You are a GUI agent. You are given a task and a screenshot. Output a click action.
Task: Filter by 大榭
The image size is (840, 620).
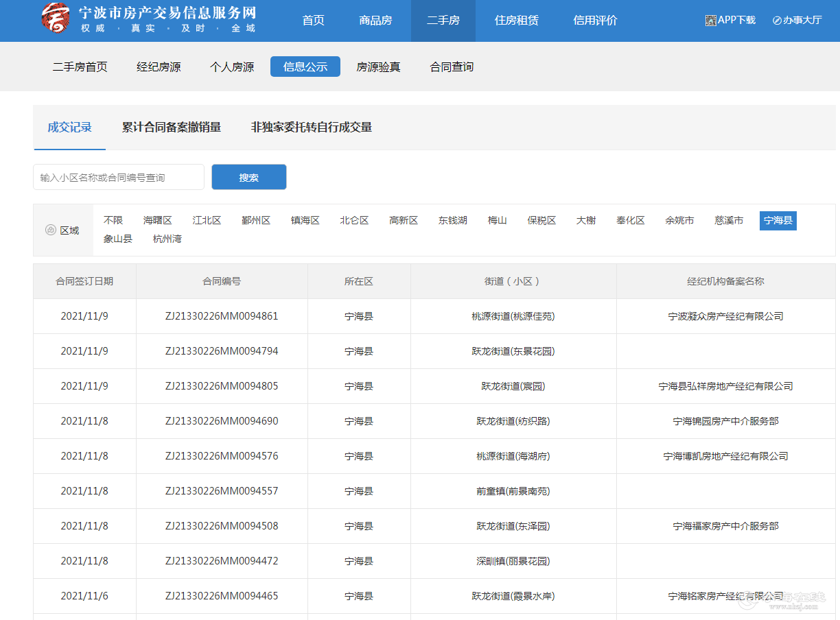point(586,221)
